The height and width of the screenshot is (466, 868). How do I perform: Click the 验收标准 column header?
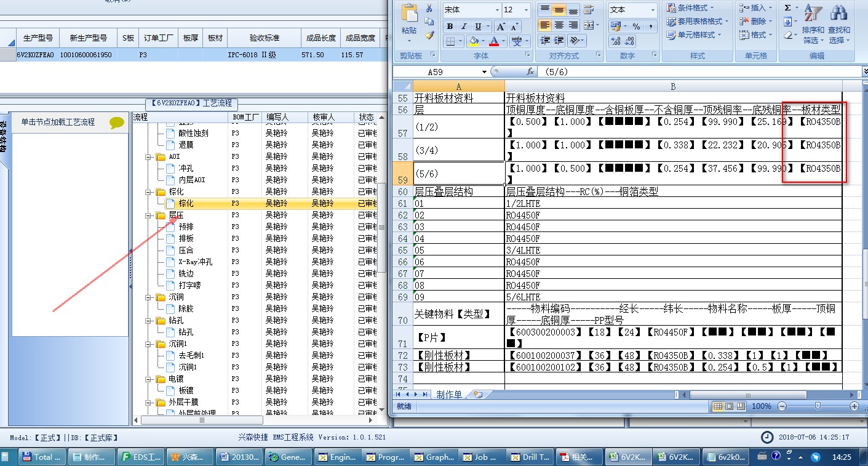[265, 38]
